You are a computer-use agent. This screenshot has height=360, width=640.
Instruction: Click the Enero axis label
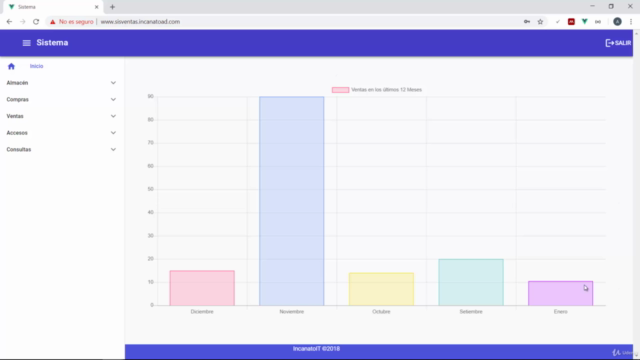pyautogui.click(x=560, y=312)
